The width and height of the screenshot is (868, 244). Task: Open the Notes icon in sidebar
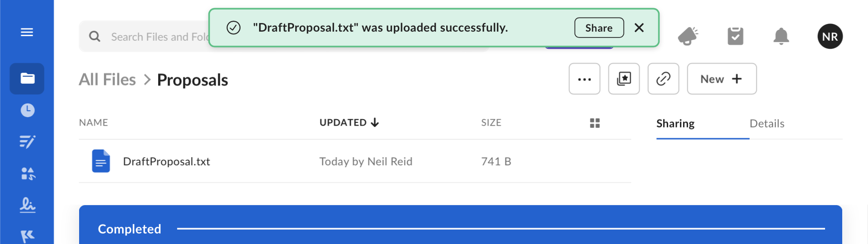pyautogui.click(x=27, y=142)
